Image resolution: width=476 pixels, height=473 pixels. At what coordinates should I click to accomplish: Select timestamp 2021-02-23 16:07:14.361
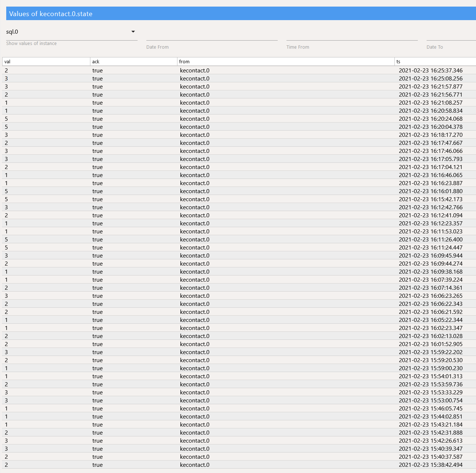coord(431,288)
